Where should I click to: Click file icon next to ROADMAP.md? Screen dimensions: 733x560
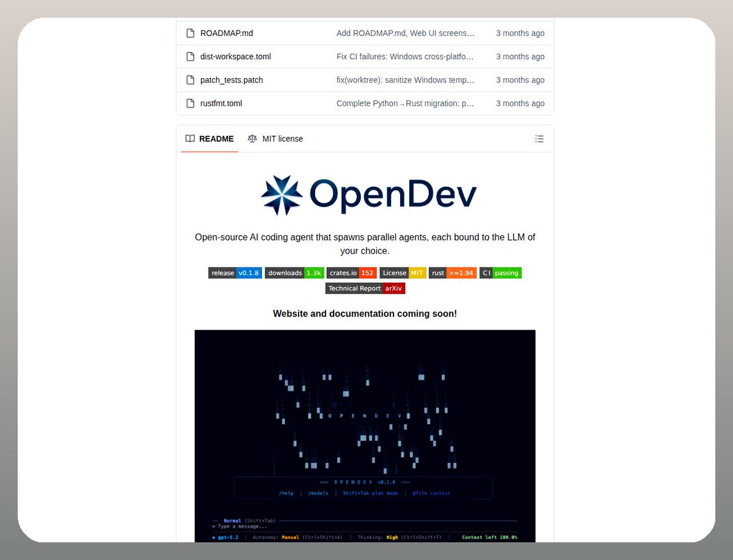tap(190, 33)
